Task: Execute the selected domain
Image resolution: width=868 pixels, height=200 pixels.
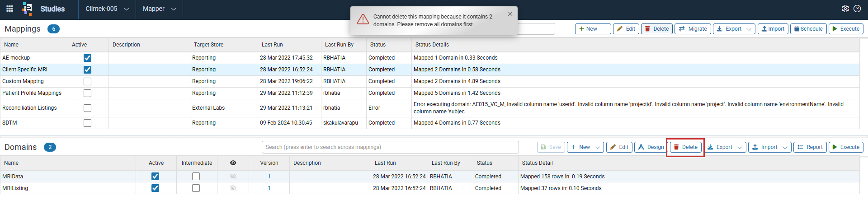Action: [846, 147]
